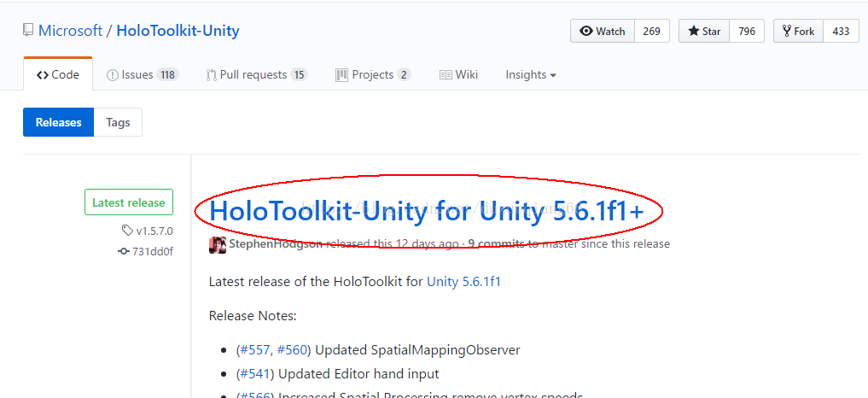Open the 796 stargazers count
This screenshot has height=398, width=868.
click(747, 31)
